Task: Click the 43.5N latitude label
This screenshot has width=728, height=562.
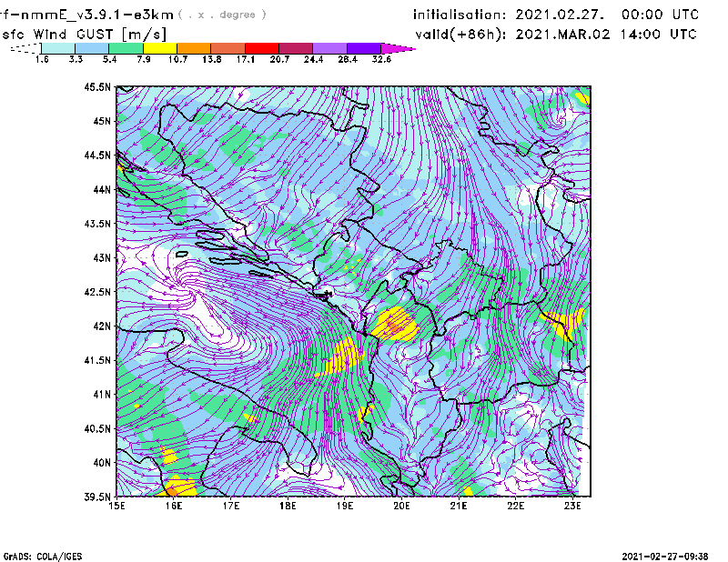Action: [97, 224]
